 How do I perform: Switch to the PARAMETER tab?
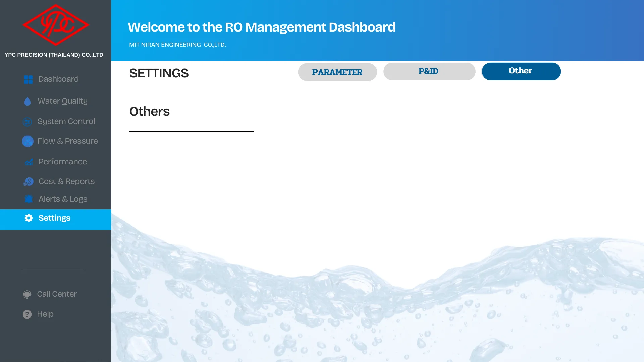coord(337,72)
